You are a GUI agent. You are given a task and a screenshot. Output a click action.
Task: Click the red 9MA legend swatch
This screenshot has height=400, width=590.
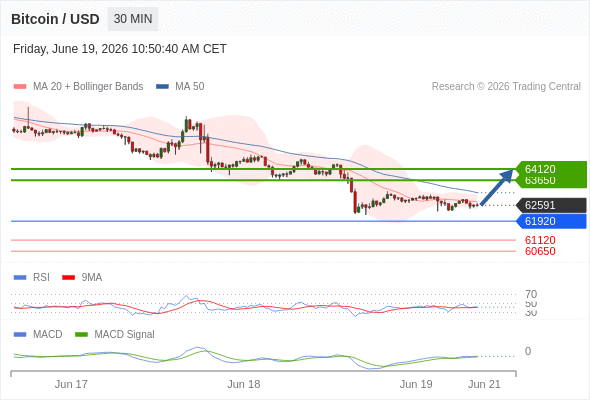[68, 278]
